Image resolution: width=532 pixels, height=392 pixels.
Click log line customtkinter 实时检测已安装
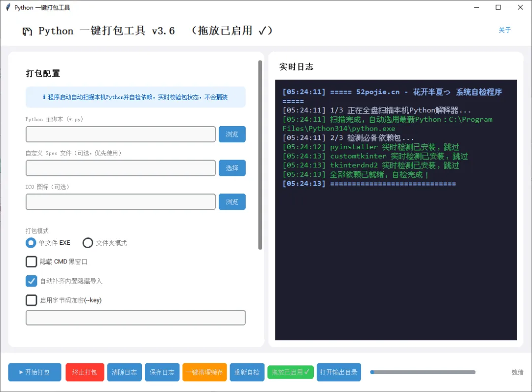(375, 156)
